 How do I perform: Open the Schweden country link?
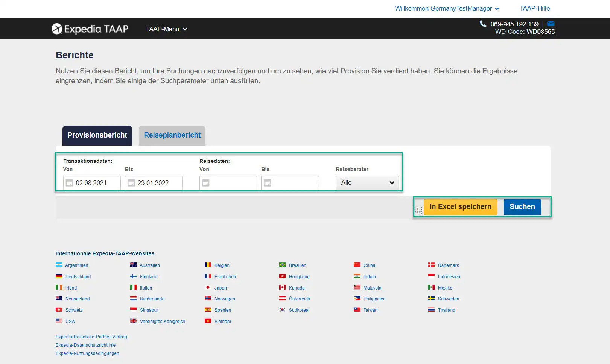pyautogui.click(x=449, y=299)
